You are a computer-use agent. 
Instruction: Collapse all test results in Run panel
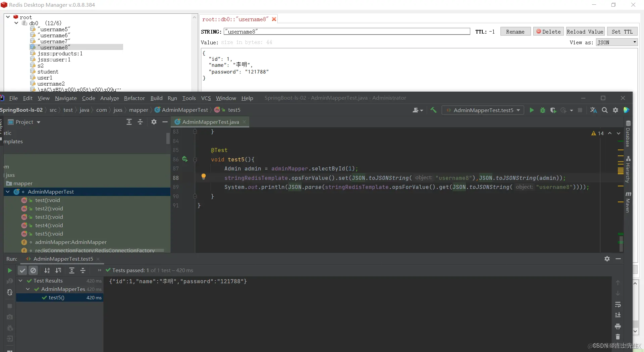coord(83,270)
